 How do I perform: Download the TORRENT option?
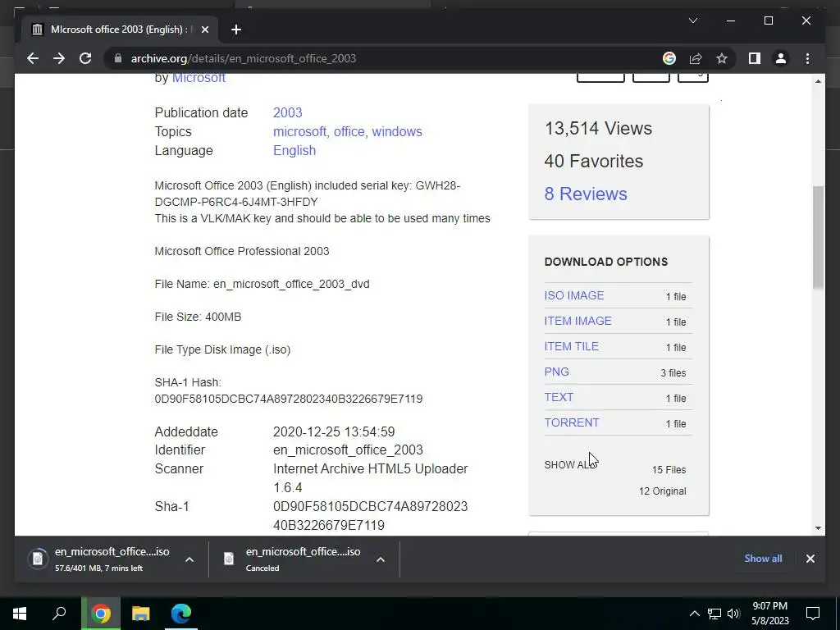[x=572, y=422]
